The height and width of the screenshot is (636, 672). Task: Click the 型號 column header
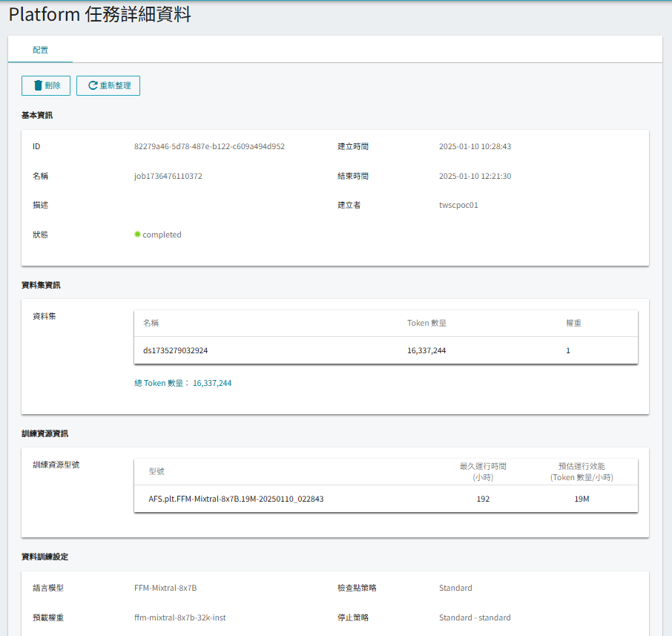(x=157, y=471)
